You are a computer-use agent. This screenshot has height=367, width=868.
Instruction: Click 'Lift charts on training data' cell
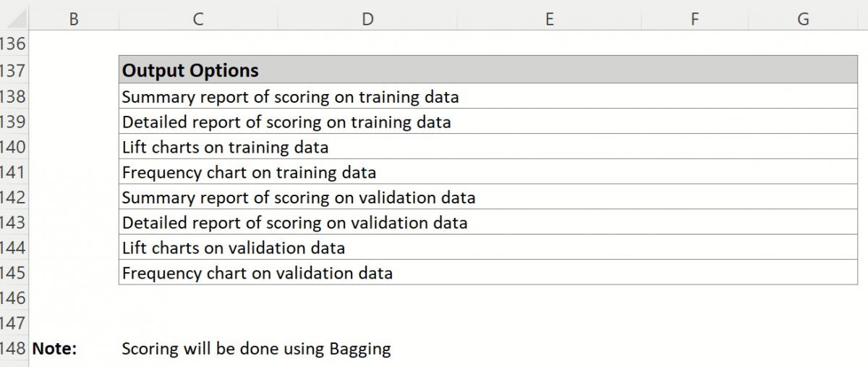pyautogui.click(x=225, y=148)
